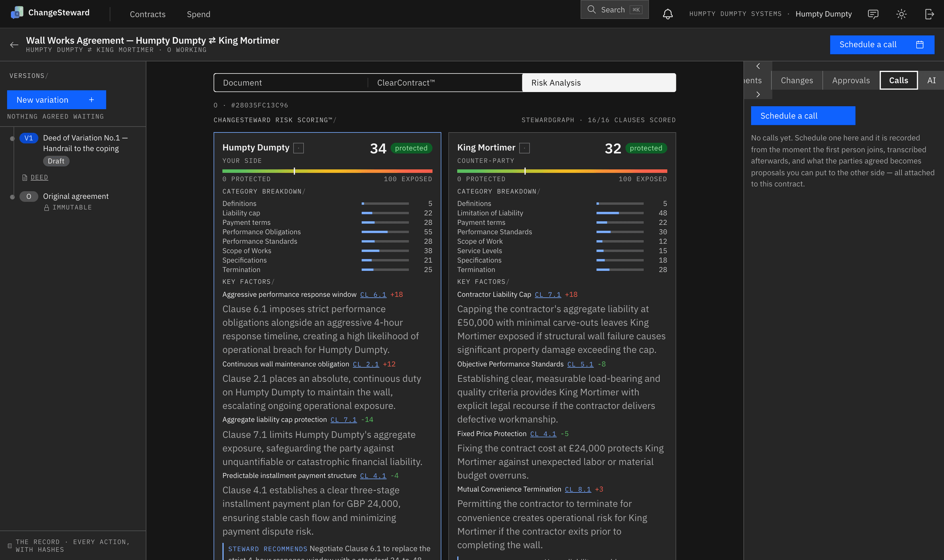Click the plus icon on New variation

point(92,100)
